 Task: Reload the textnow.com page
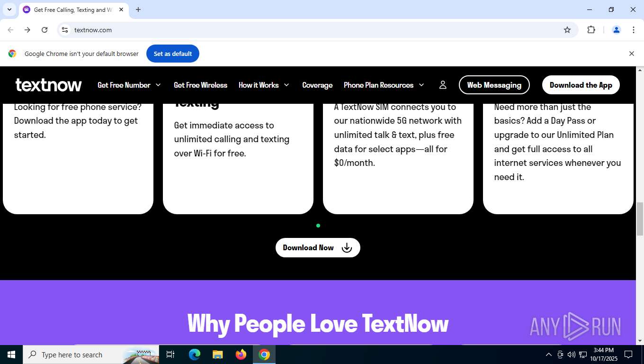tap(45, 30)
